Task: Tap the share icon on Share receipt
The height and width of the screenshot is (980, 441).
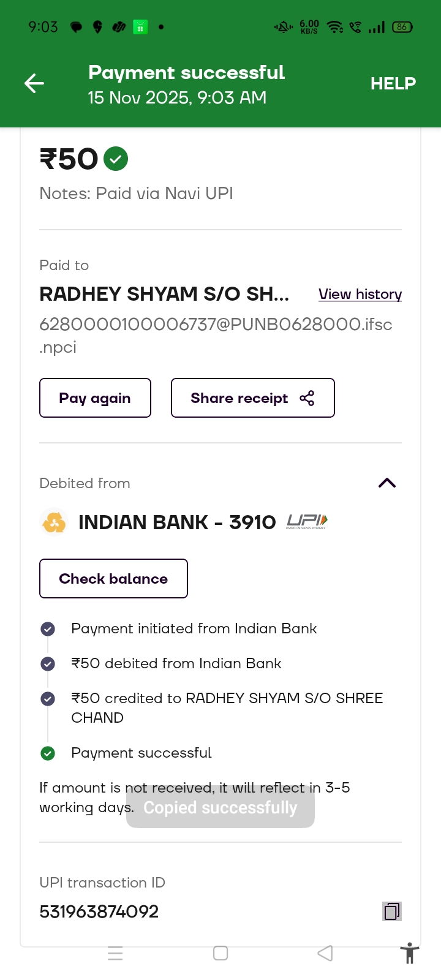Action: click(307, 398)
